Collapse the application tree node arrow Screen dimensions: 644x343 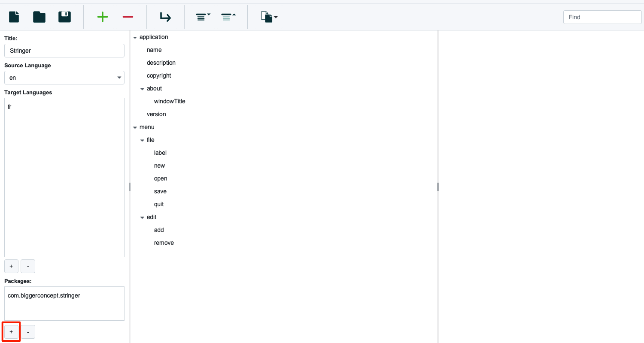point(135,37)
